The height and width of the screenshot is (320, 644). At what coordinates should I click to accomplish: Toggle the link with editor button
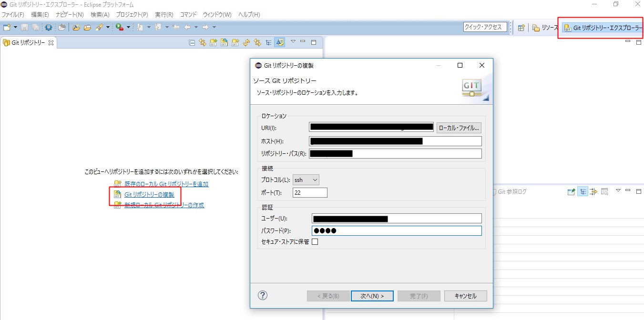203,42
